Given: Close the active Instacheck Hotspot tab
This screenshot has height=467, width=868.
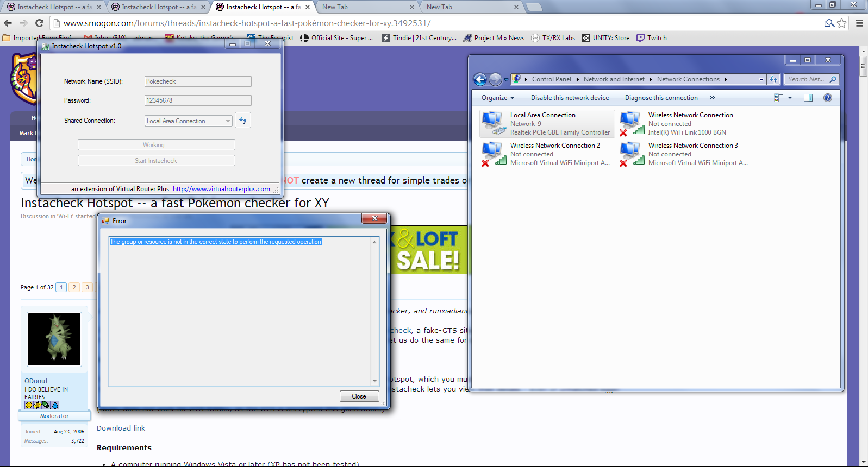Looking at the screenshot, I should [x=307, y=7].
